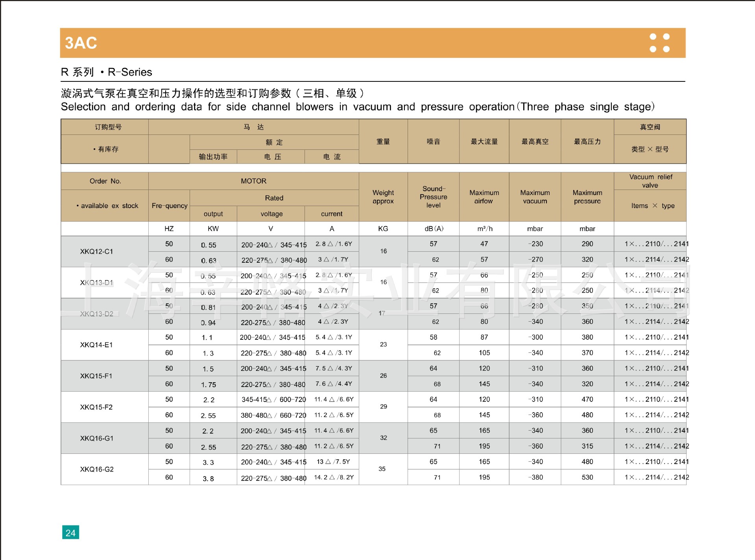Click the weight value '35'
Viewport: 755px width, 560px height.
click(382, 469)
